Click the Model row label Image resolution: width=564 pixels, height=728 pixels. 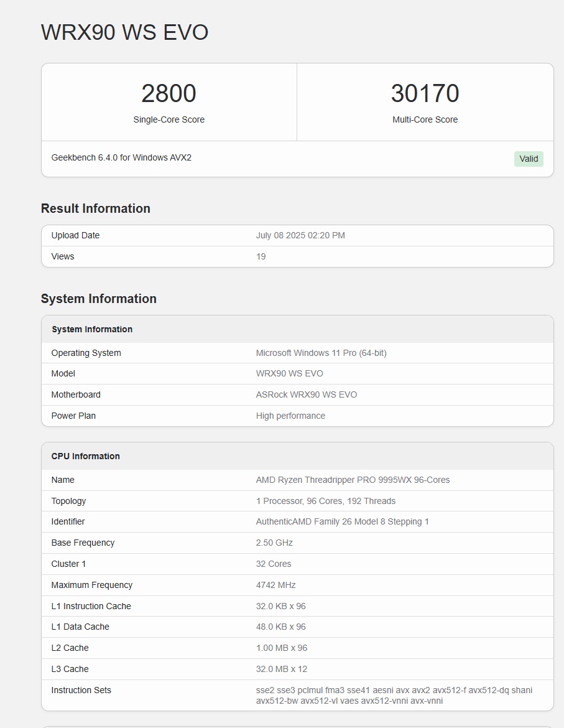click(63, 373)
